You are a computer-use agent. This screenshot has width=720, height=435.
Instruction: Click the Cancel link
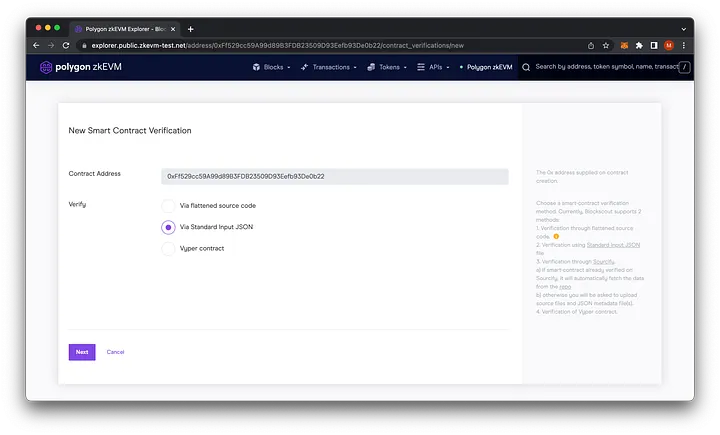115,352
